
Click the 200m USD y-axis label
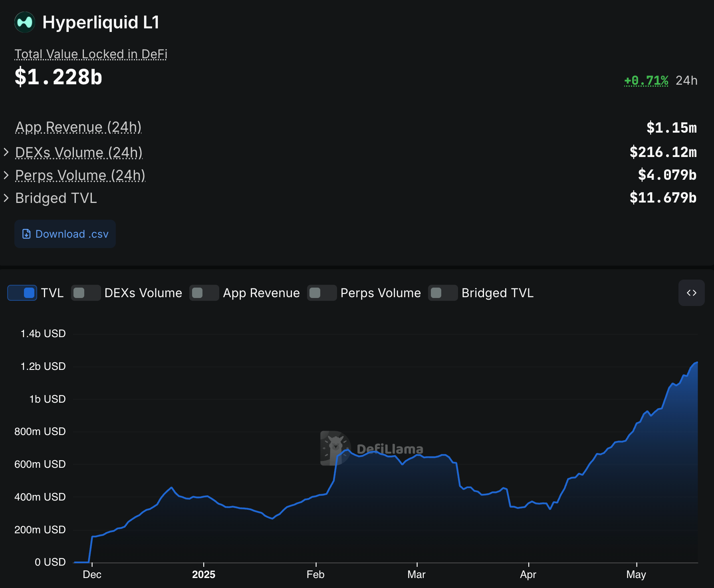[40, 530]
